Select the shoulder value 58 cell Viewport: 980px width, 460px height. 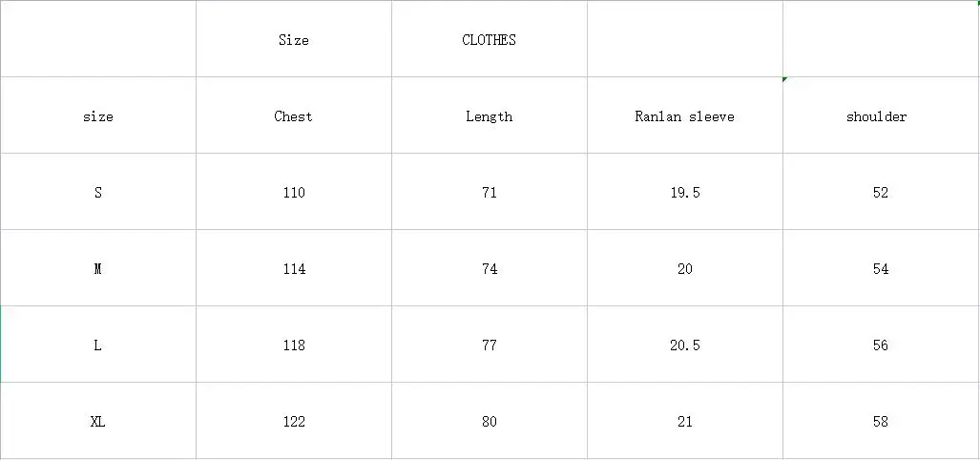[881, 422]
